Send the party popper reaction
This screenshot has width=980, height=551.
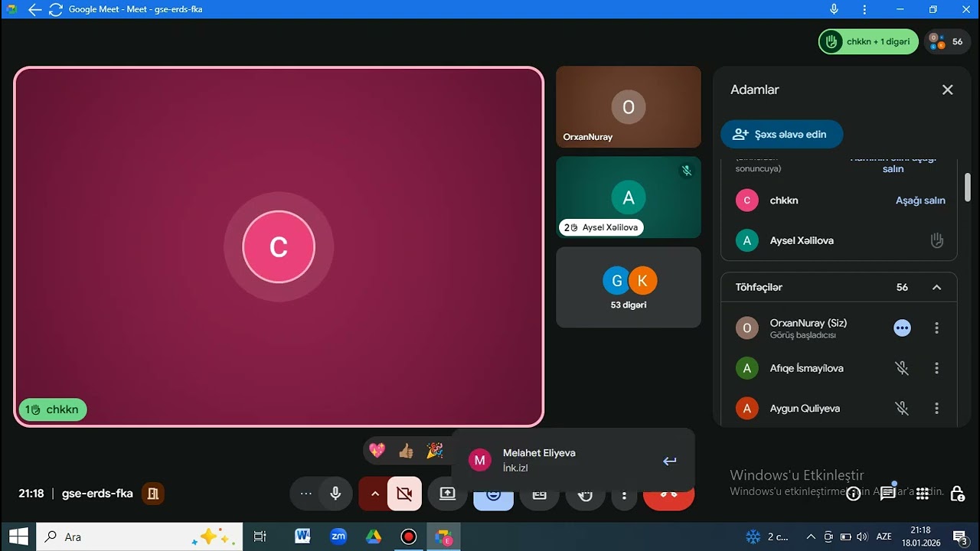coord(435,451)
